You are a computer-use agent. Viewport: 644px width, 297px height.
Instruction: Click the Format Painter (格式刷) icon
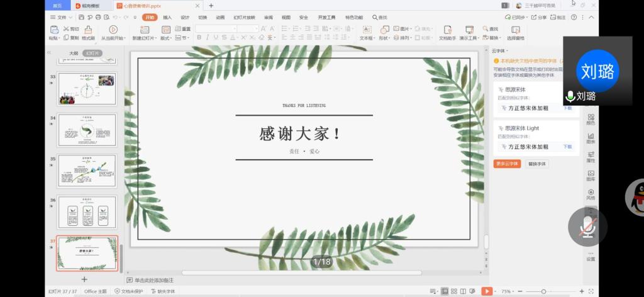point(88,30)
